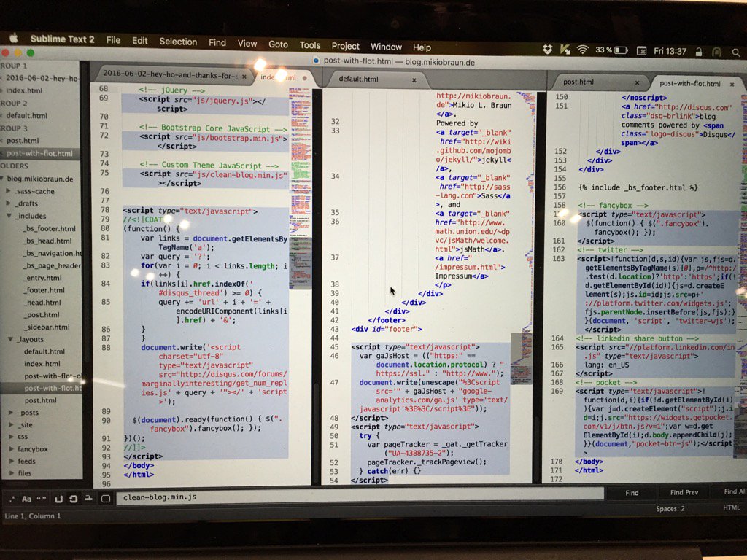Viewport: 747px width, 560px height.
Task: Click the highlight matches icon
Action: [x=105, y=499]
